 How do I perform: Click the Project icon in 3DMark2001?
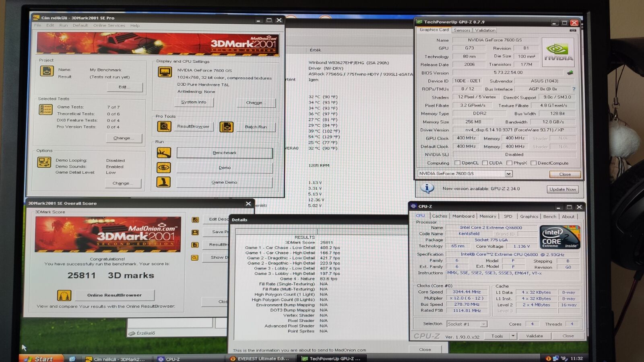47,71
